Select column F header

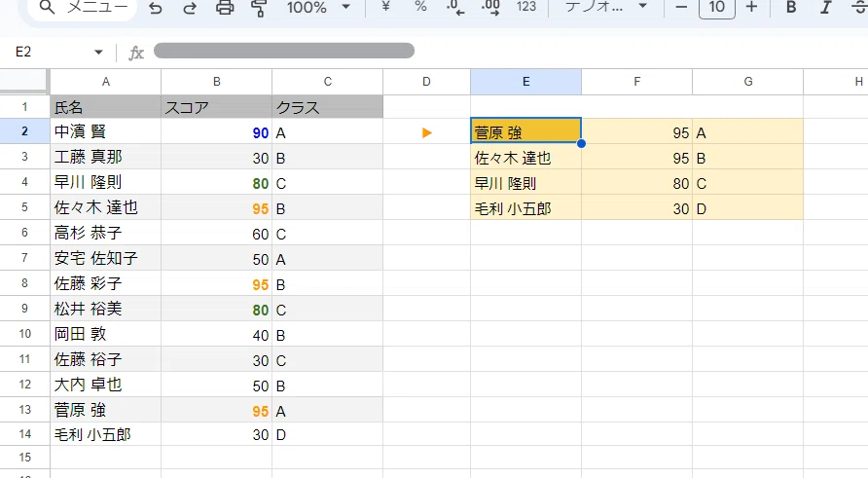tap(636, 82)
